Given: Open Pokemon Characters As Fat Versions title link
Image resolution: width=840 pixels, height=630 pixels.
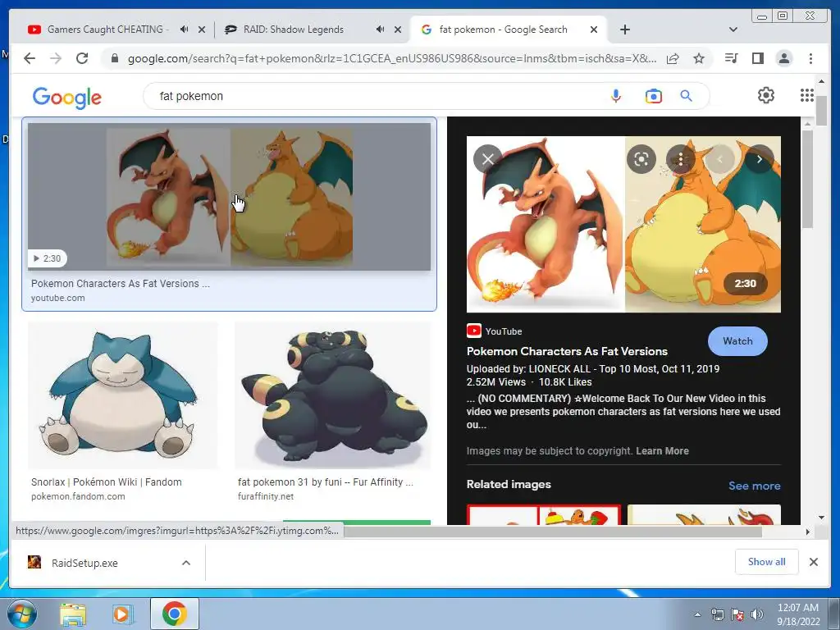Looking at the screenshot, I should [x=567, y=351].
